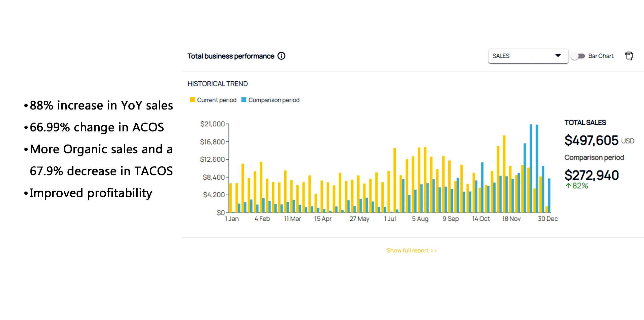Click the Current period legend label
Screen dimensions: 644x320
pyautogui.click(x=217, y=100)
